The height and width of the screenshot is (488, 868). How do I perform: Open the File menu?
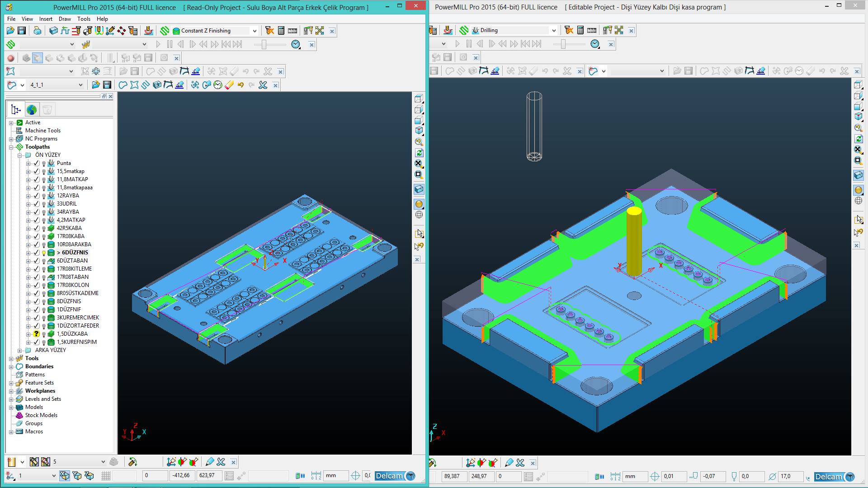click(11, 19)
